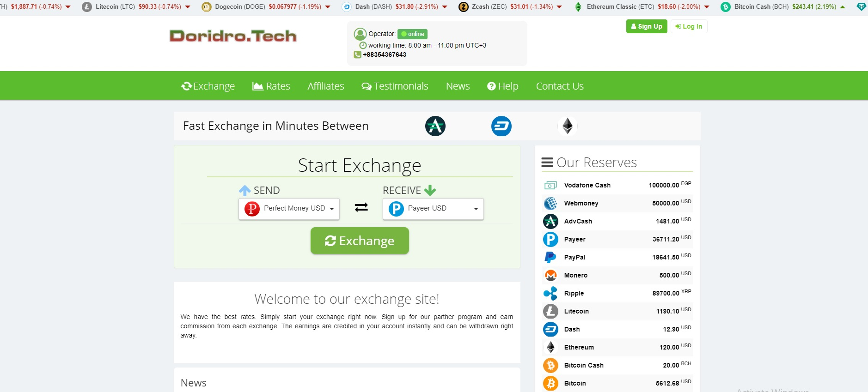
Task: Click the Dash icon in the header banner
Action: (501, 126)
